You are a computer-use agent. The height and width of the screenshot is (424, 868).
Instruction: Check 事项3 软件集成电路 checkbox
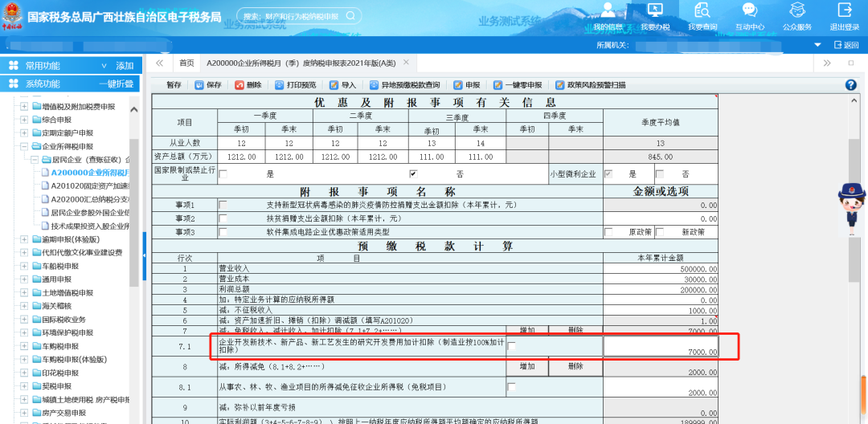[x=223, y=232]
